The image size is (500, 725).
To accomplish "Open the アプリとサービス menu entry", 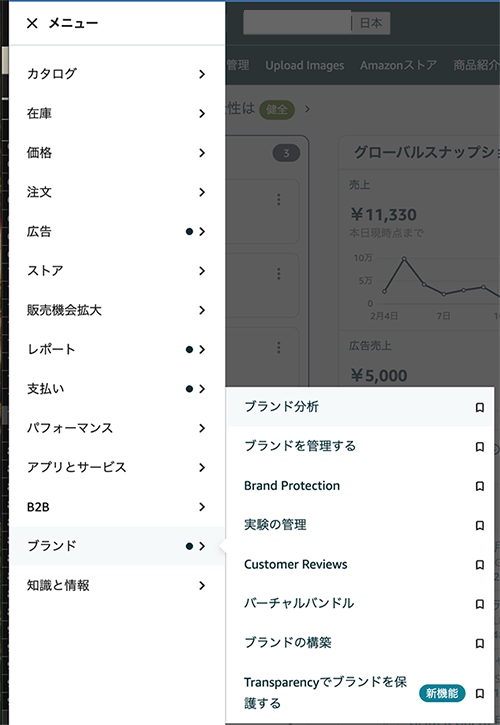I will (117, 467).
